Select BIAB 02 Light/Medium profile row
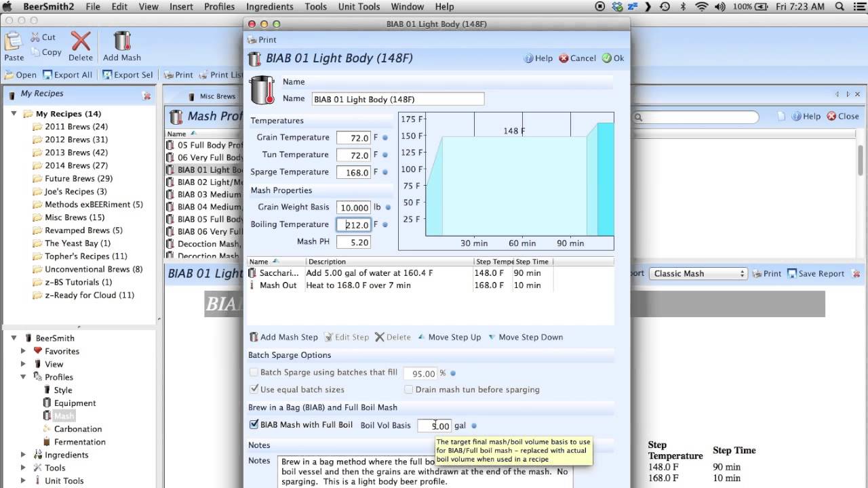The height and width of the screenshot is (488, 868). click(x=203, y=182)
